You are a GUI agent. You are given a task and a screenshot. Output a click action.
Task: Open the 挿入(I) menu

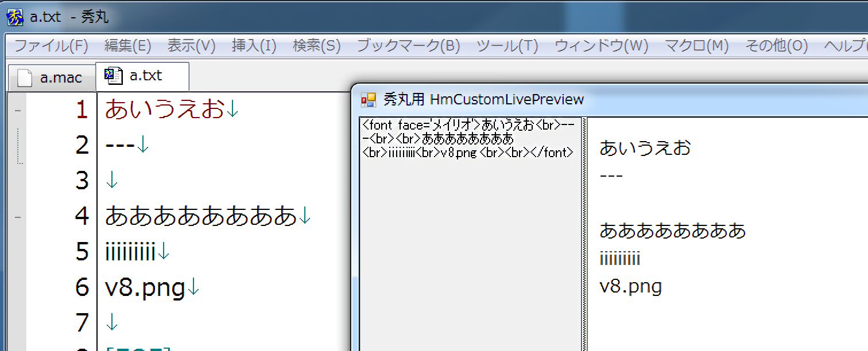point(254,46)
